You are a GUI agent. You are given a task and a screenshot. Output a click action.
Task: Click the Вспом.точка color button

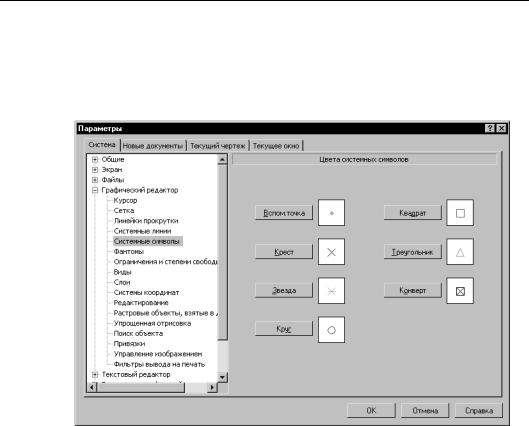[x=284, y=213]
